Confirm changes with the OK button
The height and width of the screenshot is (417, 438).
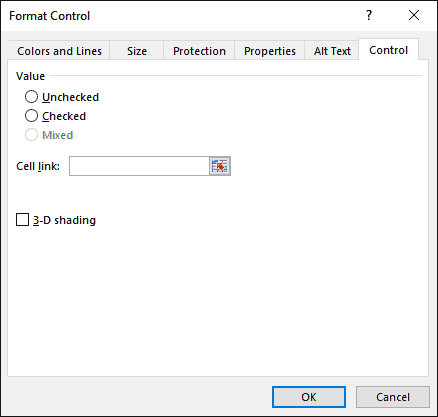[309, 397]
